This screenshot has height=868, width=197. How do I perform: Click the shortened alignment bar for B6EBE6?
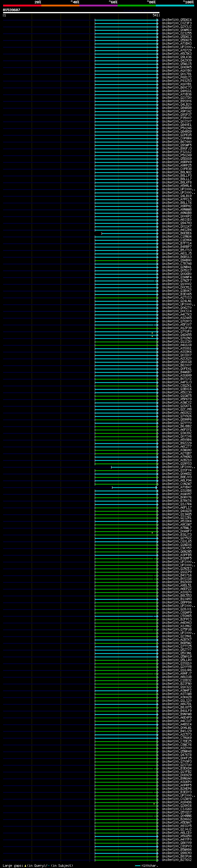click(130, 233)
